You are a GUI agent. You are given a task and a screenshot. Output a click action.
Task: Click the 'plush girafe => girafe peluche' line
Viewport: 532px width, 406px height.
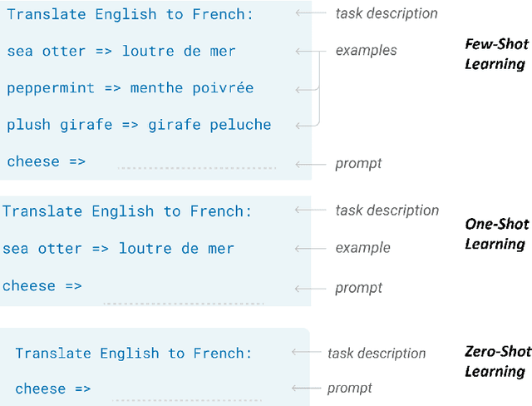(x=139, y=125)
